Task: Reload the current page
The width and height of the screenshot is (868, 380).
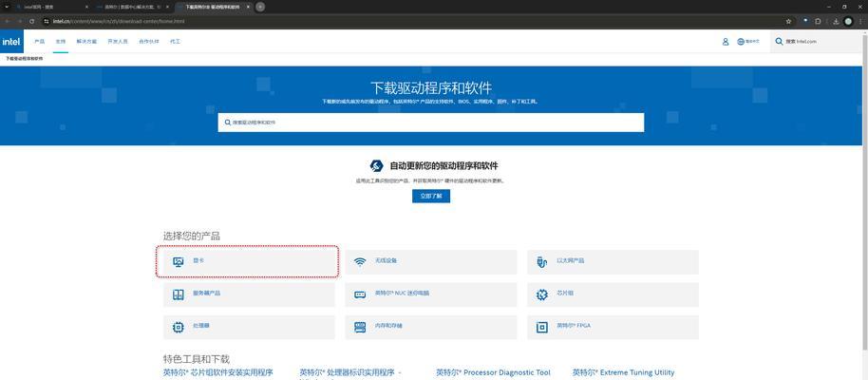Action: (x=32, y=21)
